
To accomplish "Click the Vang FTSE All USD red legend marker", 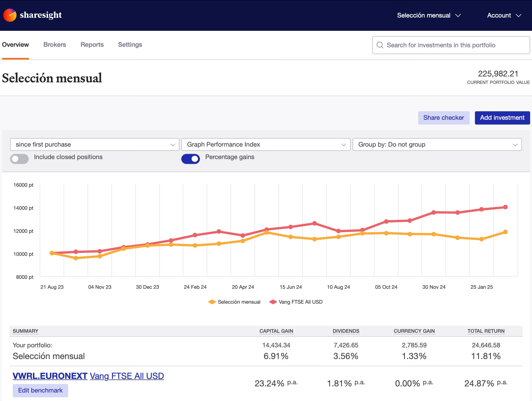I will (273, 302).
